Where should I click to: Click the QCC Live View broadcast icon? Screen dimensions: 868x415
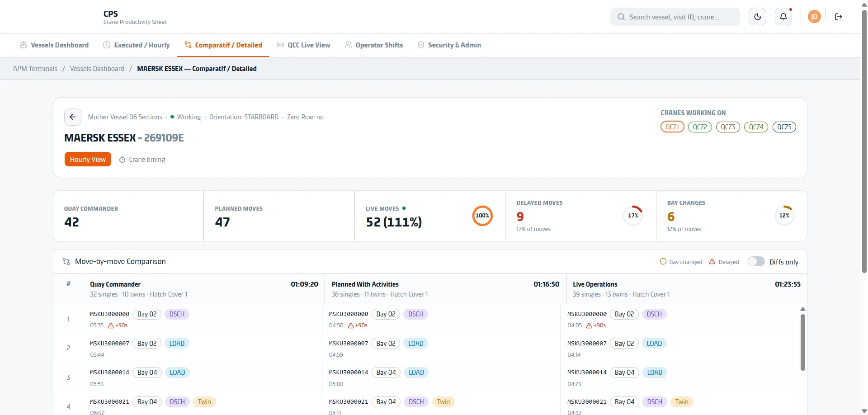point(280,45)
